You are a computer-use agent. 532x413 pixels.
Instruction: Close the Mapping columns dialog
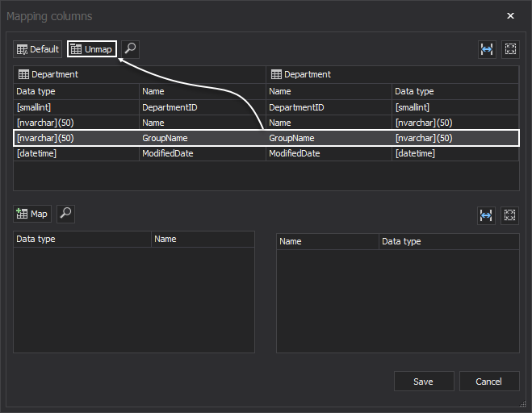(x=510, y=16)
